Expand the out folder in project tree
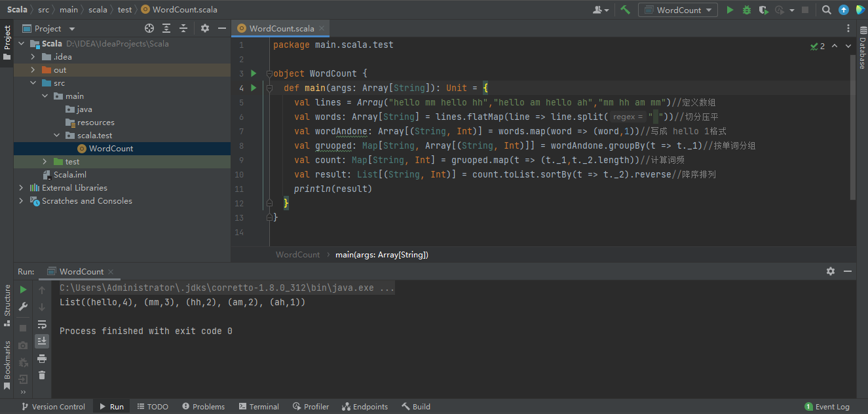The height and width of the screenshot is (414, 868). 33,70
